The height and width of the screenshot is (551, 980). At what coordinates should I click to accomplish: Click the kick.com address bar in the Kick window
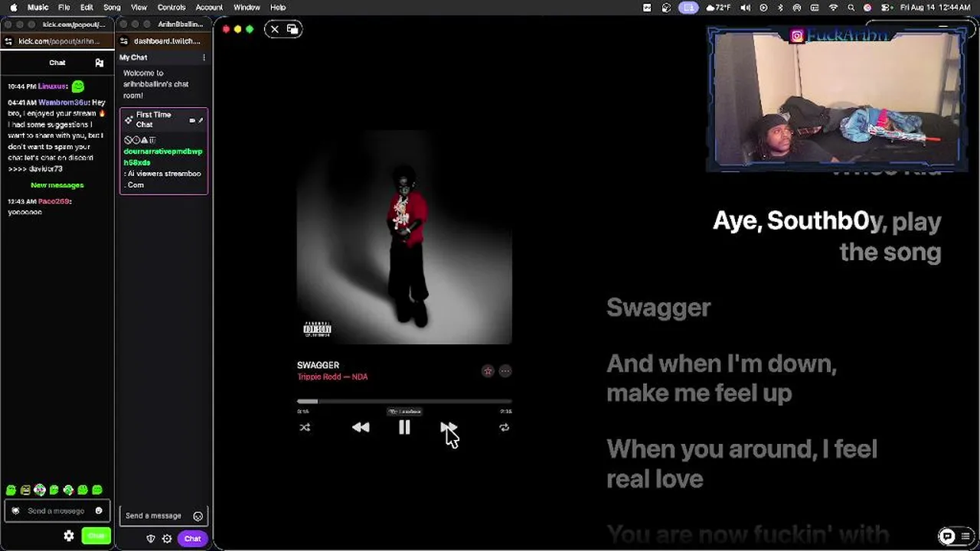tap(60, 41)
